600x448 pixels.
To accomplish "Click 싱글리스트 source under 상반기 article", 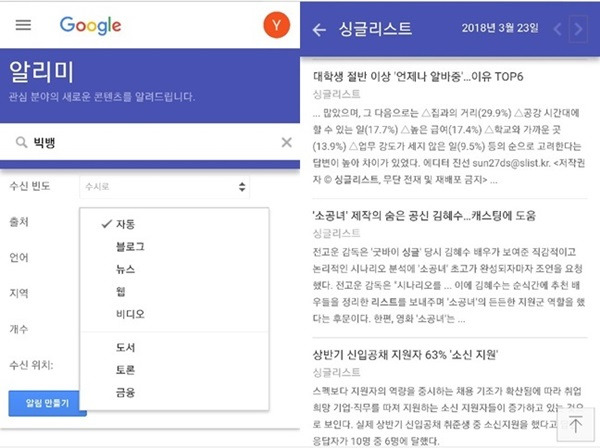I will tap(336, 373).
